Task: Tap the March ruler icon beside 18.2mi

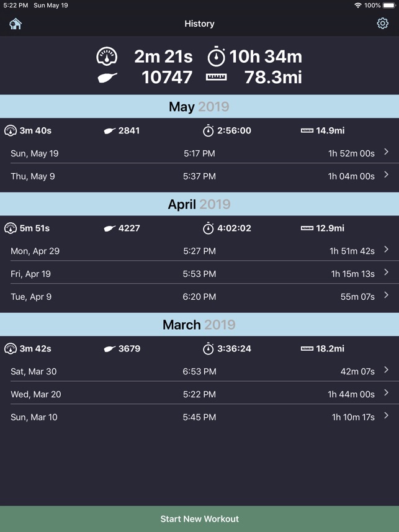Action: [x=307, y=349]
